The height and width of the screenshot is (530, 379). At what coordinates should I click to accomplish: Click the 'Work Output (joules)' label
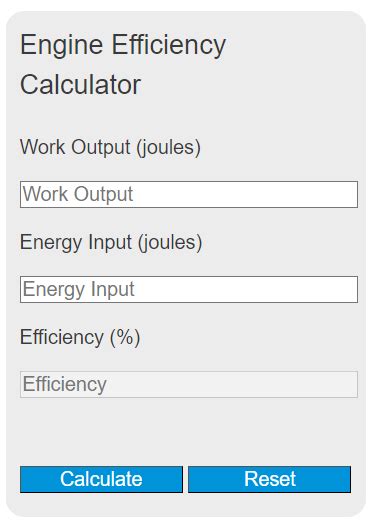pyautogui.click(x=110, y=147)
